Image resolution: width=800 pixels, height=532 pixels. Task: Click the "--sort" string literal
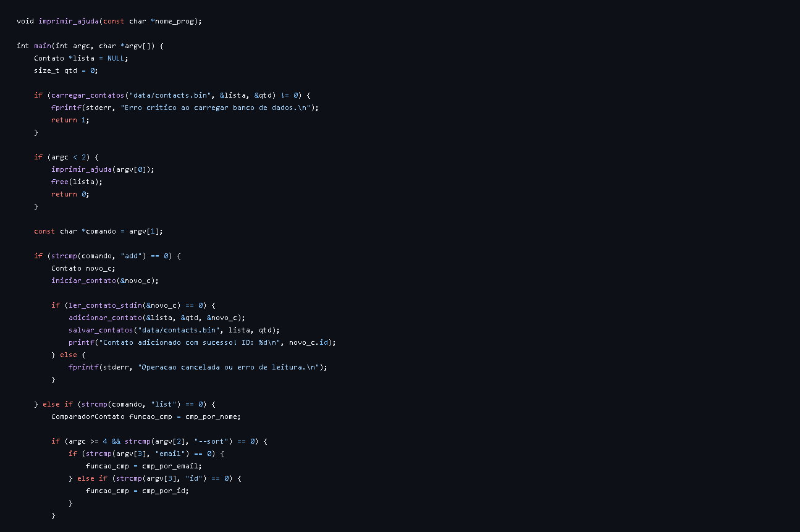click(213, 441)
